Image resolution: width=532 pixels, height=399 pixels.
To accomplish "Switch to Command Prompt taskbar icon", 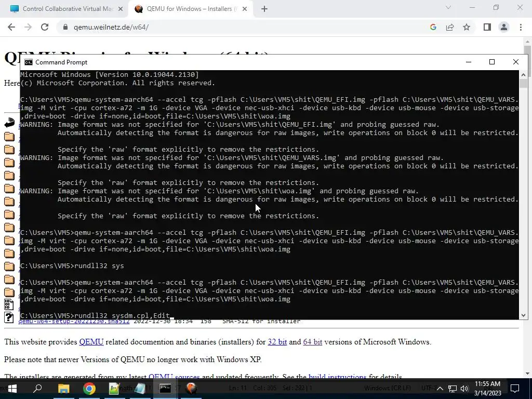I will click(165, 389).
